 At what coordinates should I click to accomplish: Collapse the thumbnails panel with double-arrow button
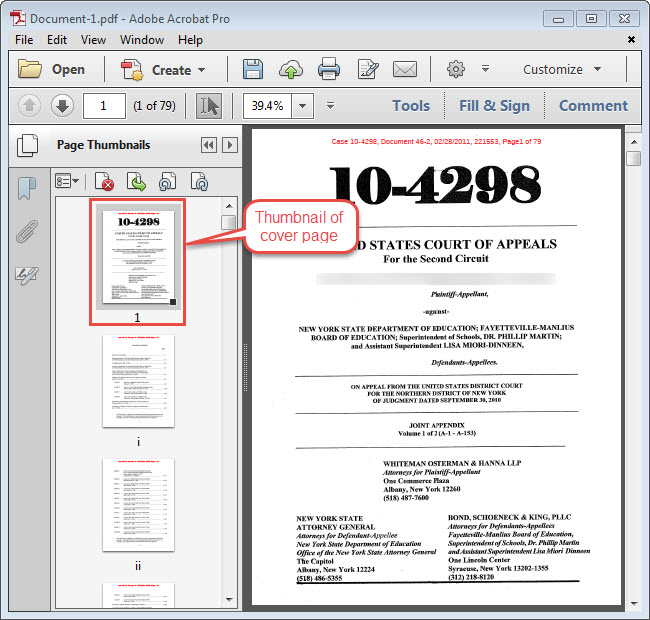[x=208, y=145]
